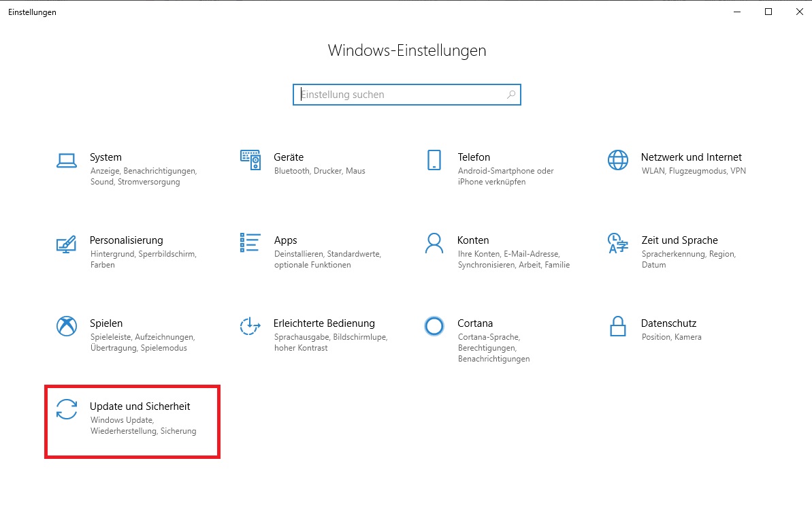The image size is (812, 512).
Task: Open the Konten heading
Action: point(473,240)
